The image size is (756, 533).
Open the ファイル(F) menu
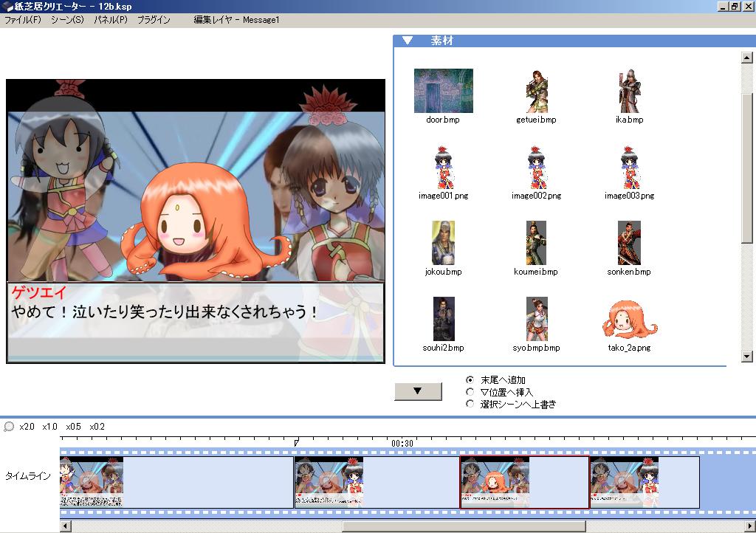pos(23,20)
